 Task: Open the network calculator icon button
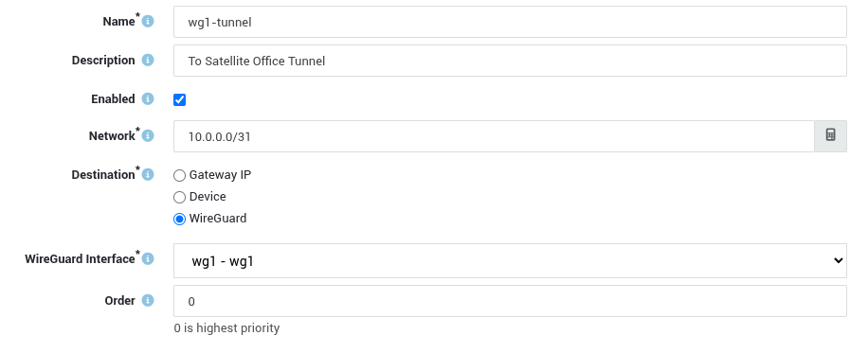click(830, 135)
